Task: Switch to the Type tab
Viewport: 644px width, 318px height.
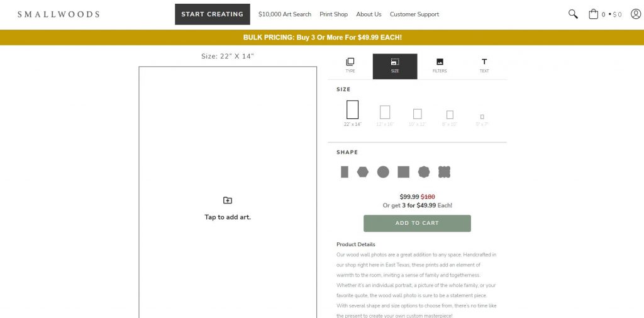Action: pos(350,66)
